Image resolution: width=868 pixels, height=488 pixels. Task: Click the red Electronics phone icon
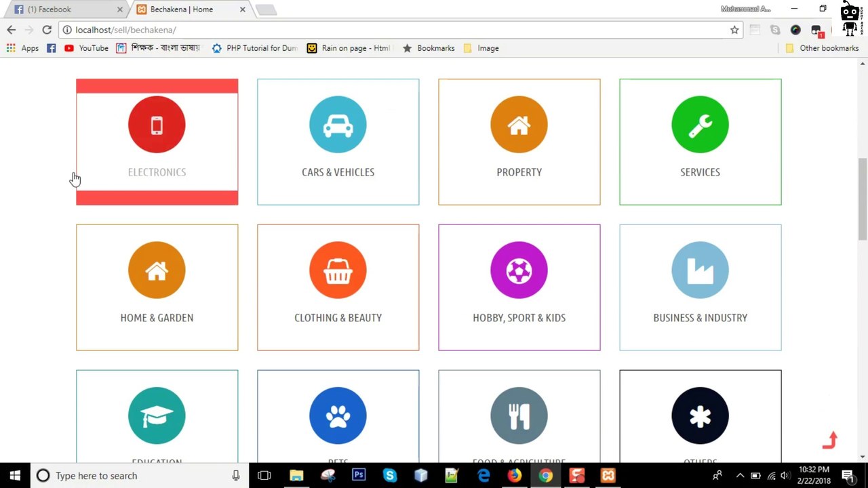coord(157,125)
